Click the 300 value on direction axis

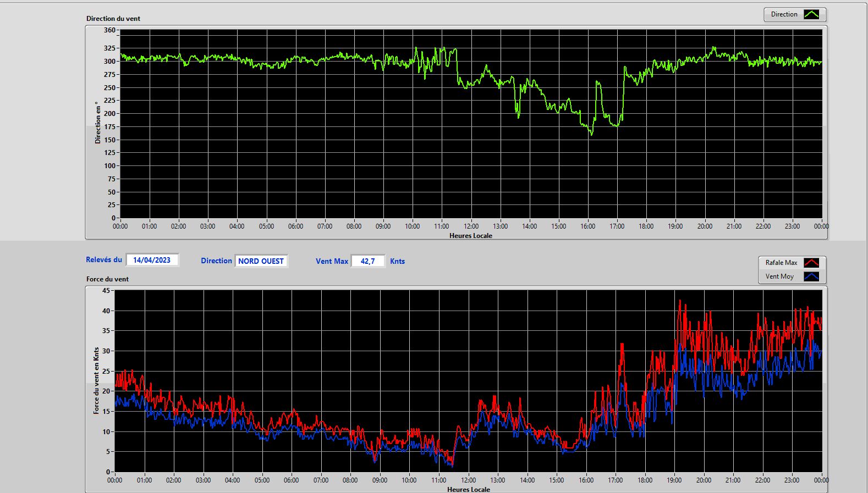click(x=109, y=62)
